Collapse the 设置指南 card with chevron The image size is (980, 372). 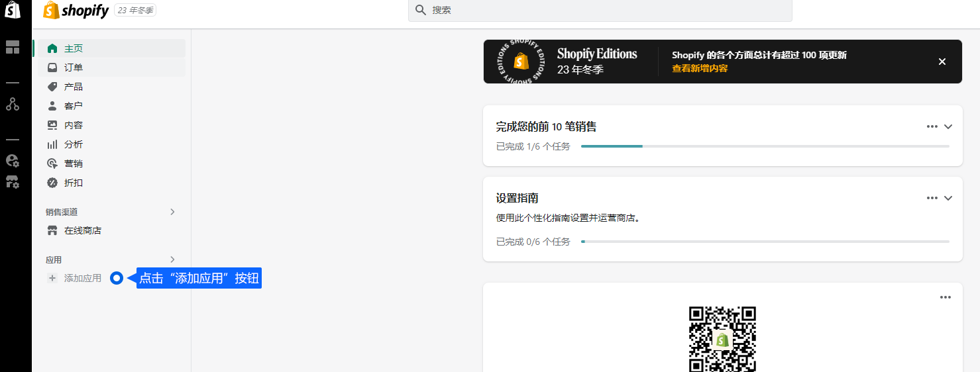click(x=948, y=198)
